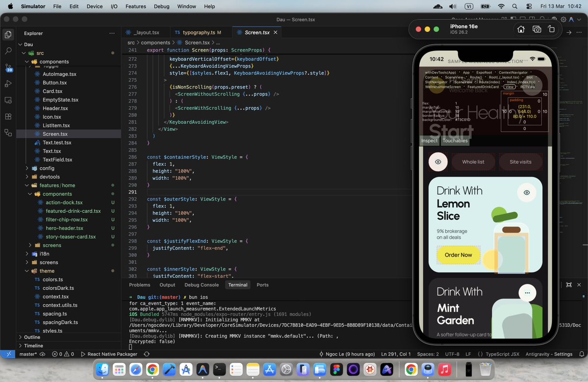Click the Explorer panel more actions ellipsis
Image resolution: width=588 pixels, height=382 pixels.
(x=112, y=33)
